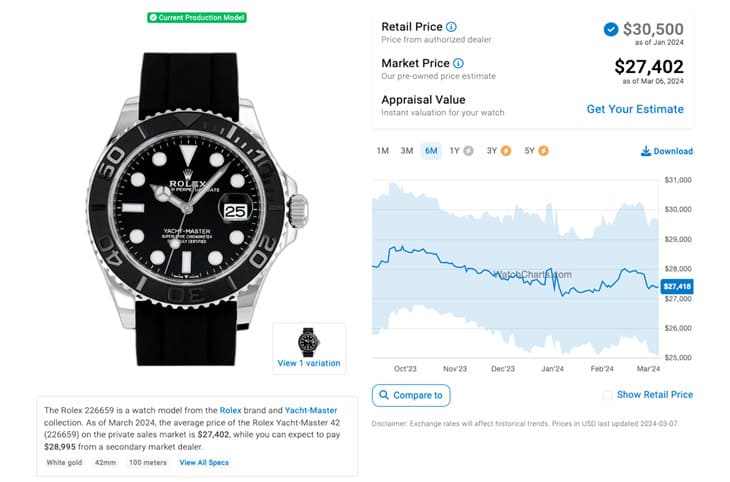
Task: Select the 1M time range
Action: pos(383,151)
